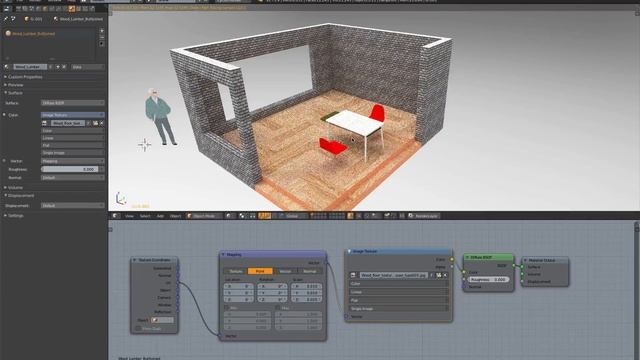Click BSDF output socket on Diffuse node
Screen dimensions: 640x360
pyautogui.click(x=514, y=265)
